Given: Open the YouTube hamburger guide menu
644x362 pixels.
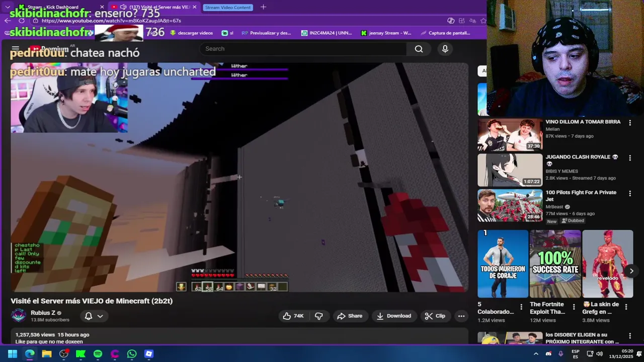Looking at the screenshot, I should click(15, 49).
